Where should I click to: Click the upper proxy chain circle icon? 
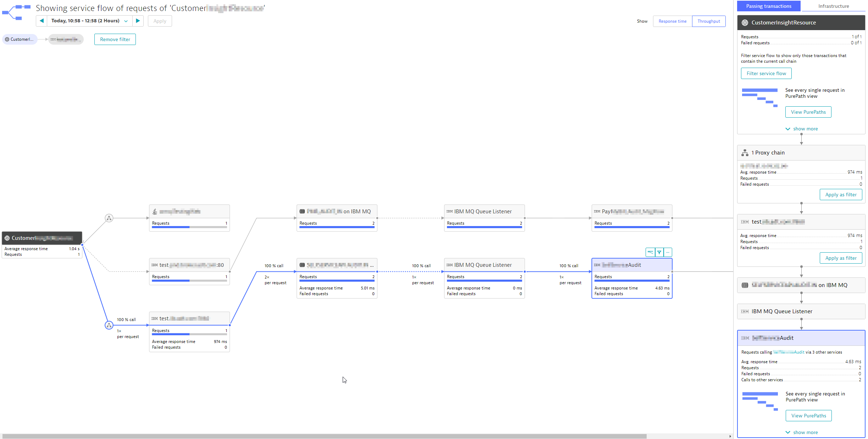(109, 218)
